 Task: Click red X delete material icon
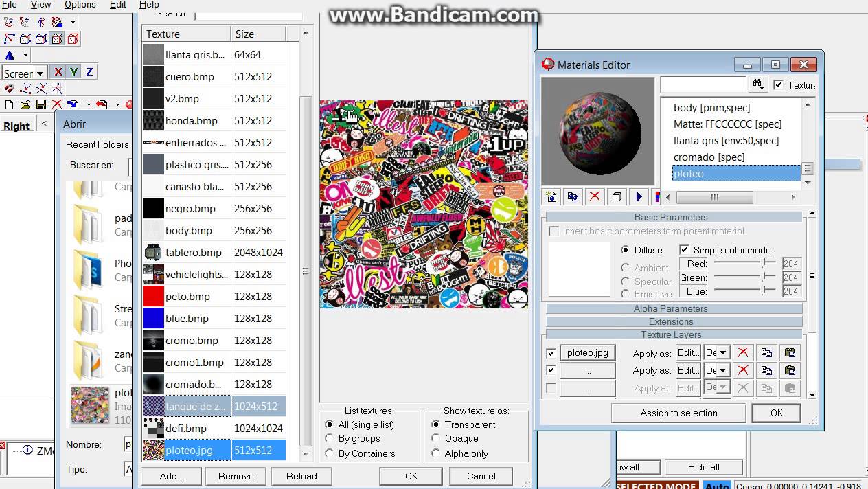click(595, 197)
